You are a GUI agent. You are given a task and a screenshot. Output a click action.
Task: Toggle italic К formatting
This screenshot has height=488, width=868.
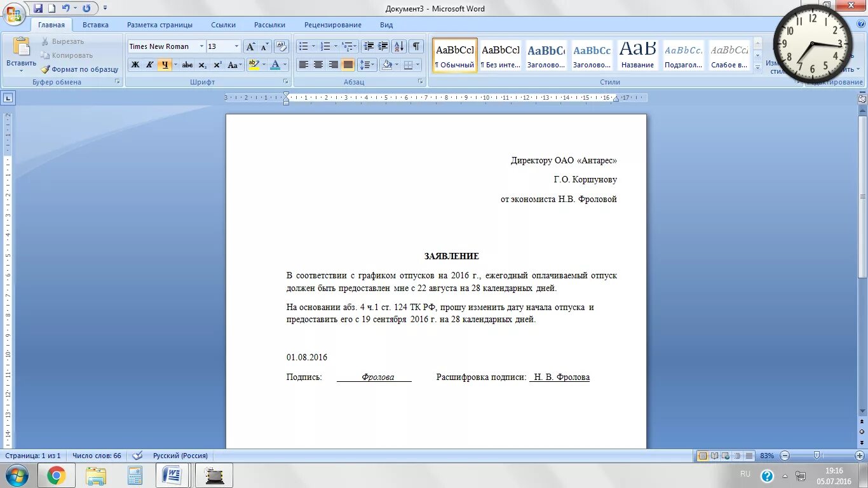pyautogui.click(x=149, y=65)
